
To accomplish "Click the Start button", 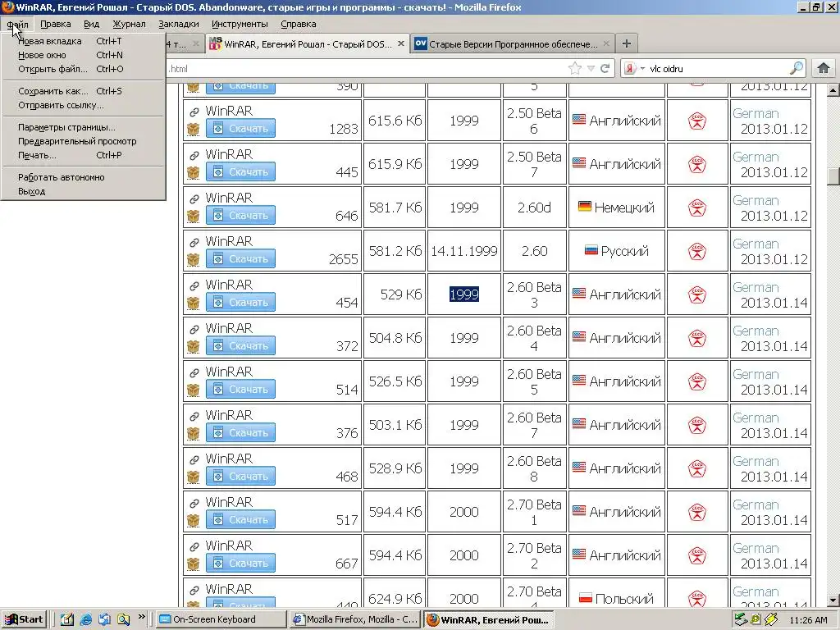I will point(24,620).
